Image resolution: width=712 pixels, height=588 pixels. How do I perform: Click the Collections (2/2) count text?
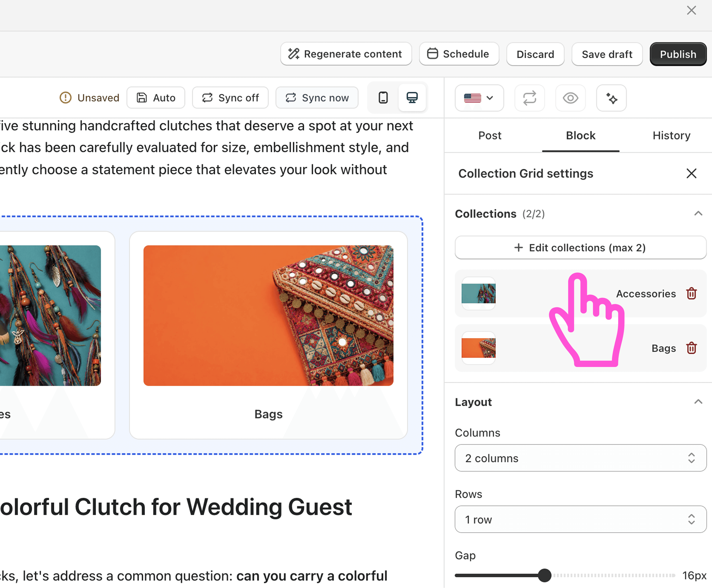533,214
